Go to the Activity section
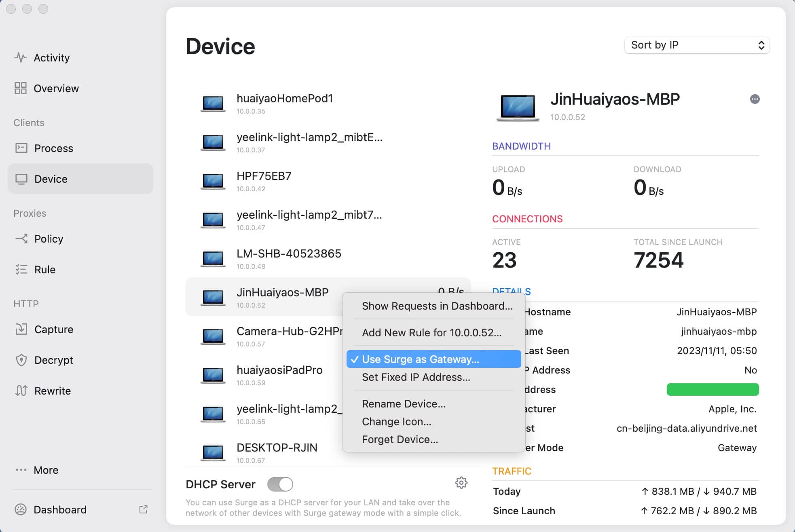This screenshot has width=795, height=532. click(80, 57)
